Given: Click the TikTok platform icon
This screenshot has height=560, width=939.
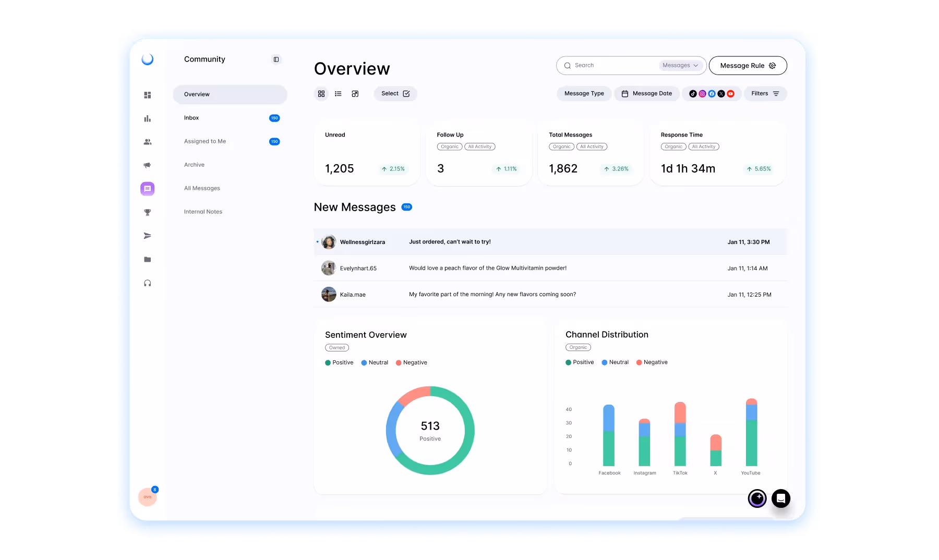Looking at the screenshot, I should pos(692,93).
